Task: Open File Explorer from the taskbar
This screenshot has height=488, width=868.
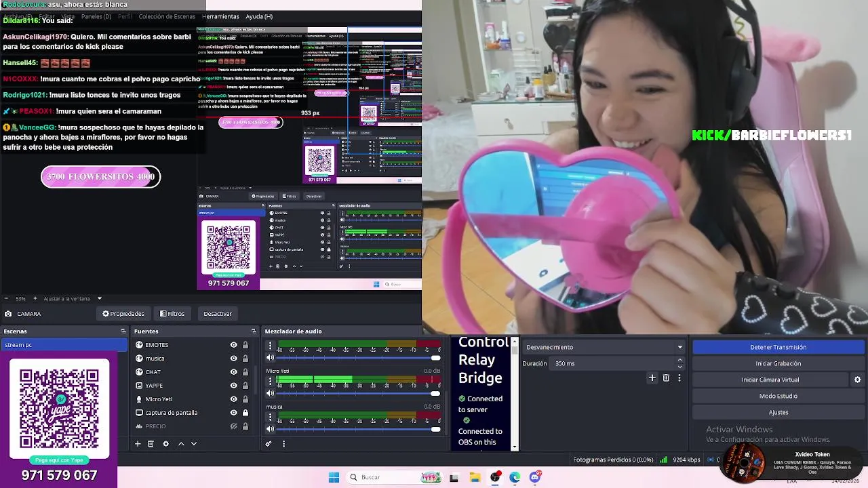Action: tap(475, 477)
